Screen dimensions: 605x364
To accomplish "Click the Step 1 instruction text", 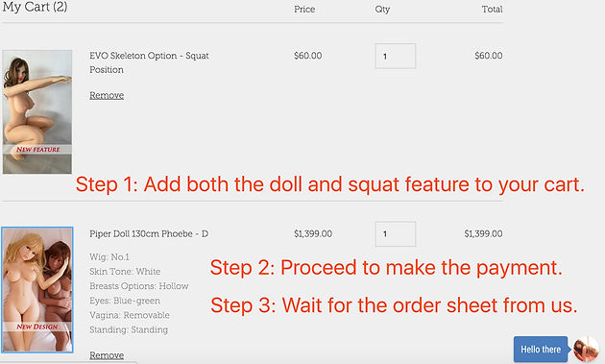I will coord(330,184).
